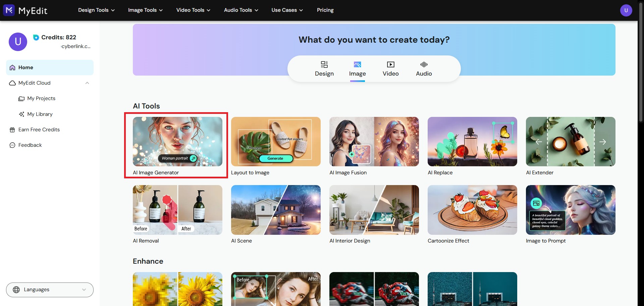Image resolution: width=644 pixels, height=306 pixels.
Task: Click the 'AI Image Generator' caption text
Action: click(x=156, y=173)
